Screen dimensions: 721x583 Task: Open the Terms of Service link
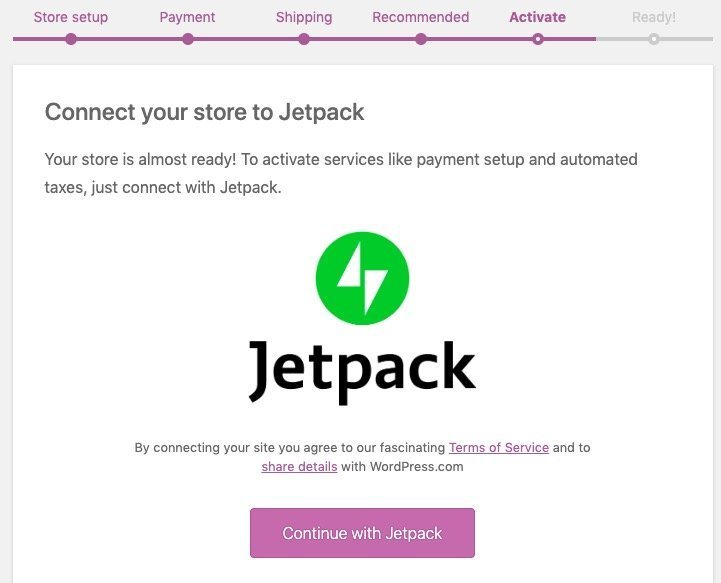(498, 448)
